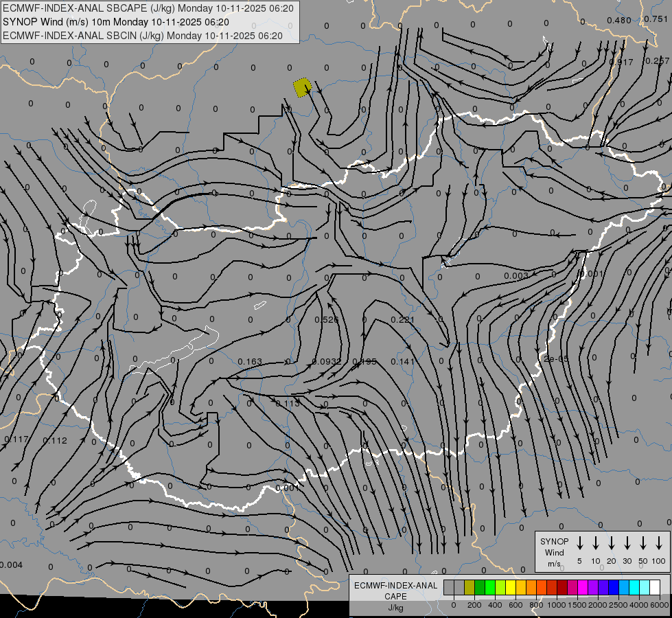
Task: Click the 50 m/s wind arrow in legend
Action: [x=643, y=543]
